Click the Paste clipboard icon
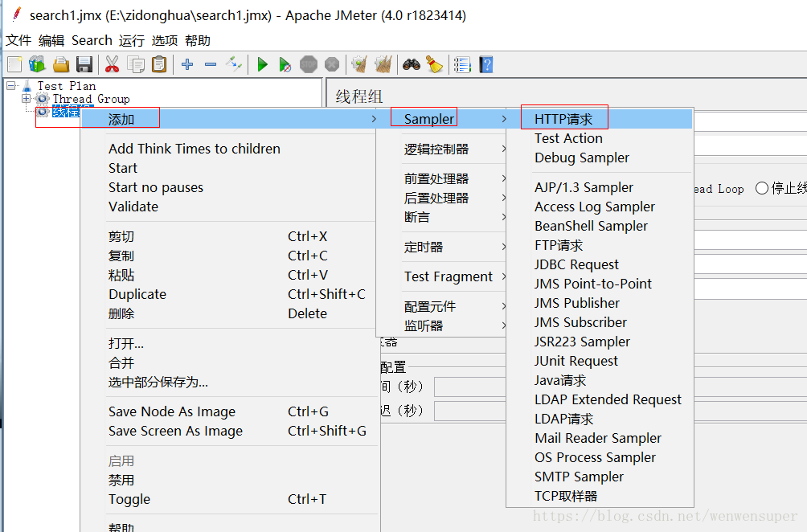The width and height of the screenshot is (807, 532). tap(159, 64)
